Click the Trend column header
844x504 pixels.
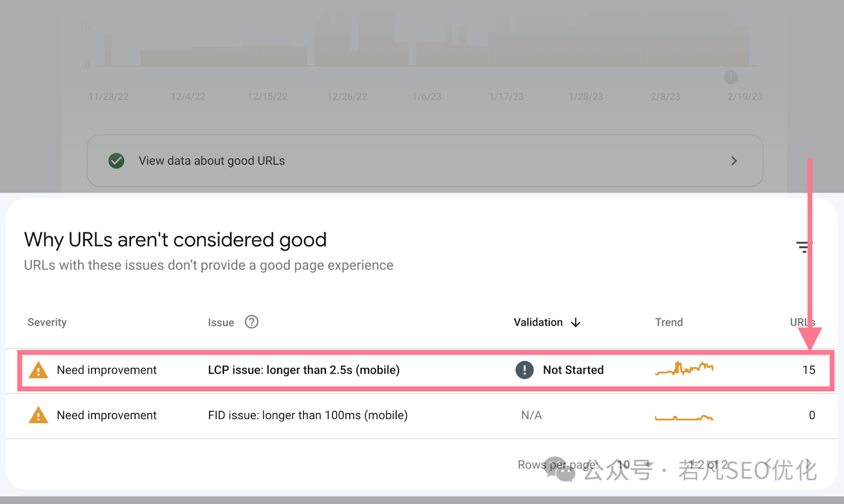click(669, 322)
